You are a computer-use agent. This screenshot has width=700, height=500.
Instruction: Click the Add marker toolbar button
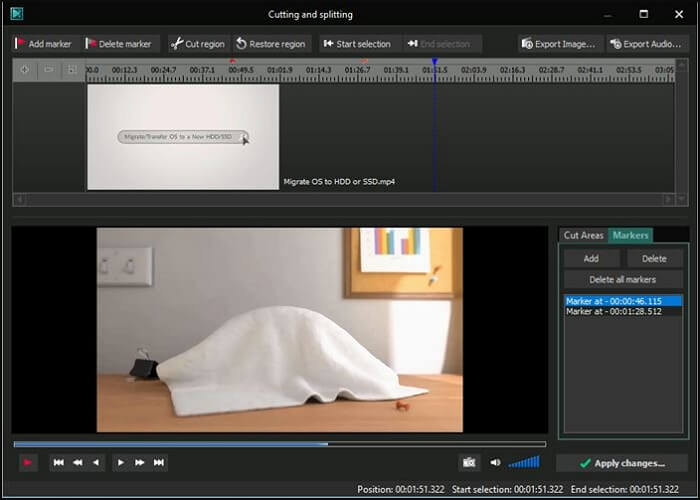[x=42, y=44]
